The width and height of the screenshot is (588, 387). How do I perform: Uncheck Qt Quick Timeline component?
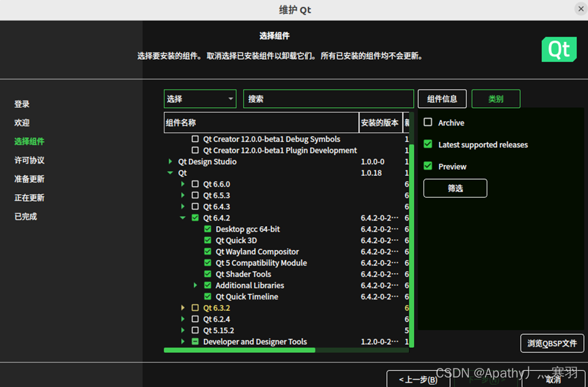[x=207, y=296]
